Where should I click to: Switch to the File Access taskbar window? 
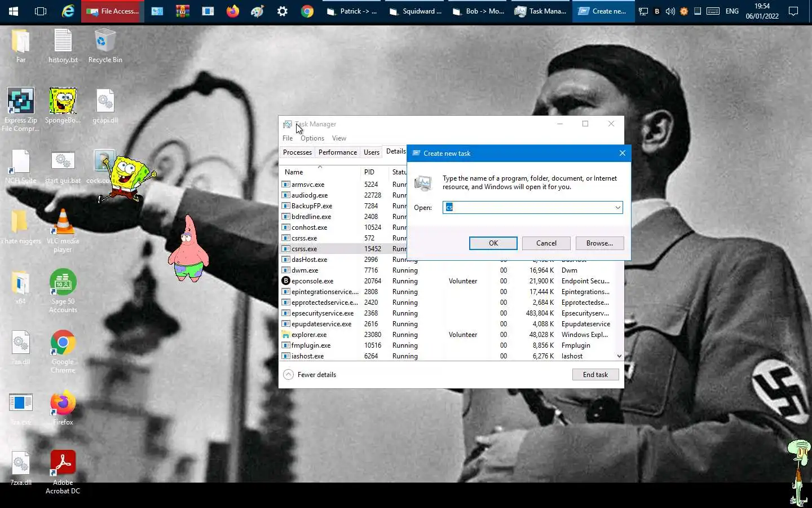pyautogui.click(x=112, y=11)
